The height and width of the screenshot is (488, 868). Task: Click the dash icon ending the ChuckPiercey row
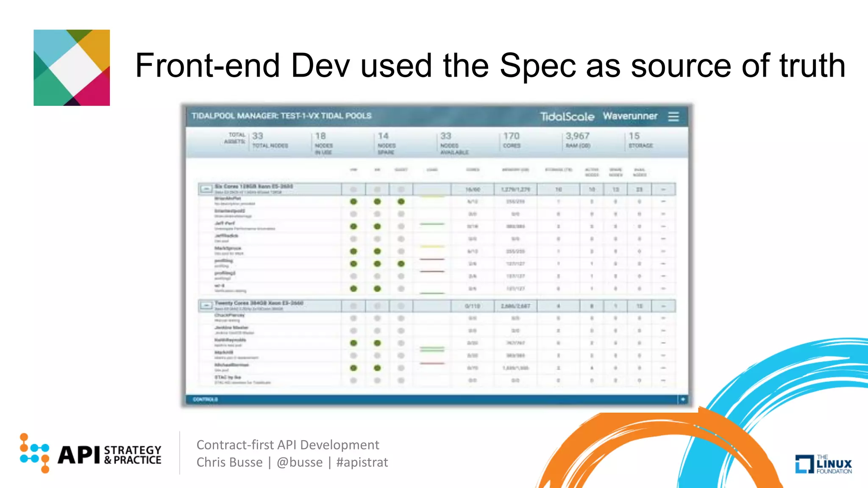(x=663, y=318)
